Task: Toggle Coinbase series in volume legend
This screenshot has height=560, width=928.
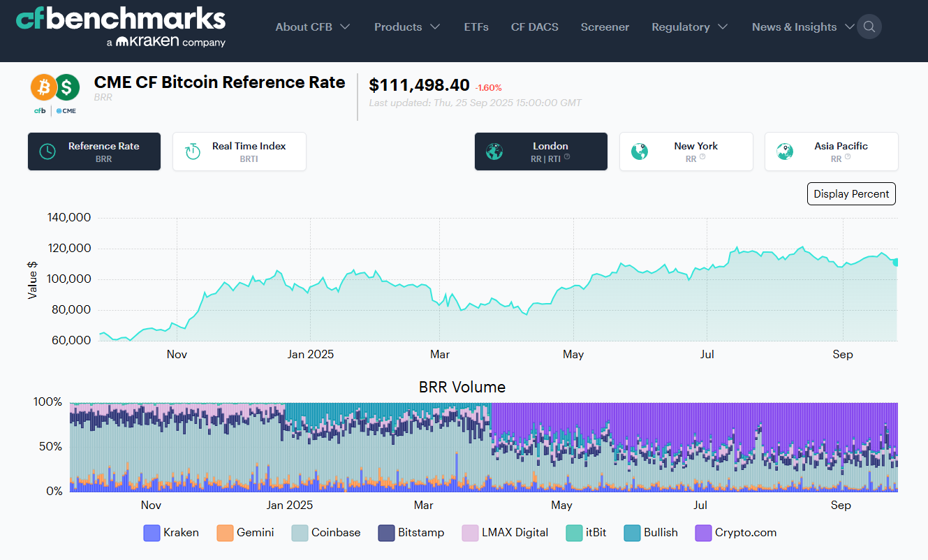Action: pos(326,533)
